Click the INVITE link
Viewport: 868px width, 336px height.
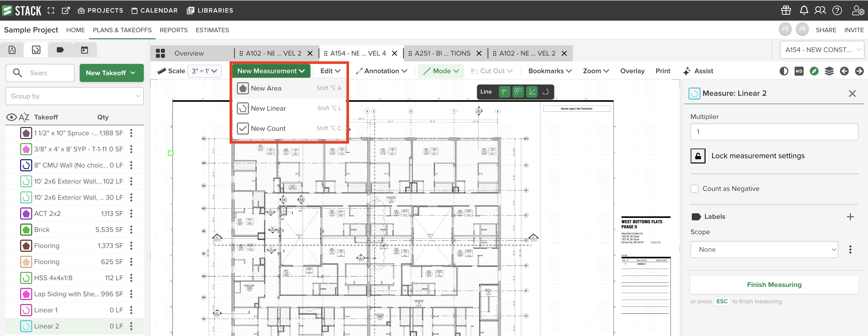(x=854, y=30)
